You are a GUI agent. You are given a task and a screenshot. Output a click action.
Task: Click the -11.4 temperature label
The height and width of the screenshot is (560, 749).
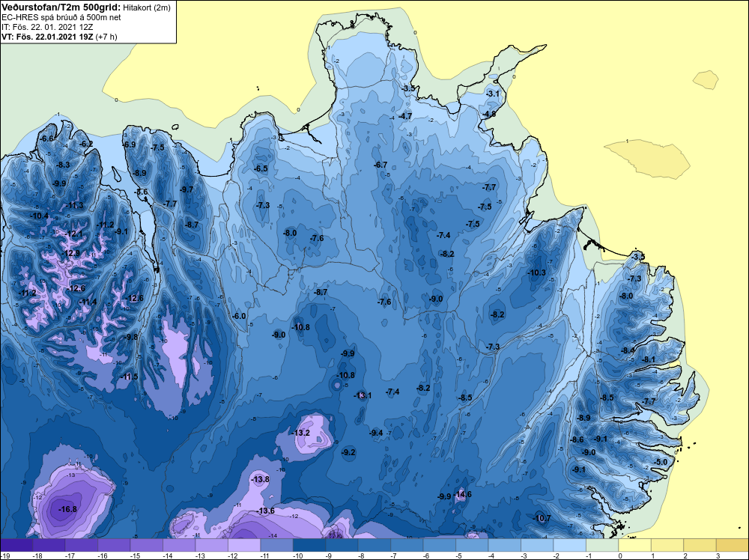pos(88,302)
